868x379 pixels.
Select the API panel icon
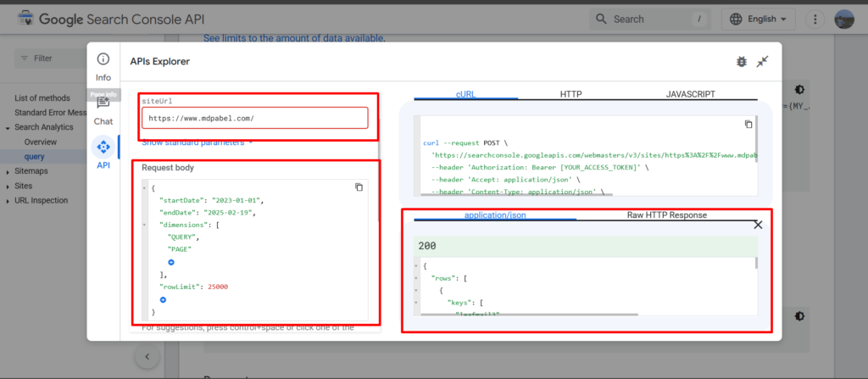[103, 148]
